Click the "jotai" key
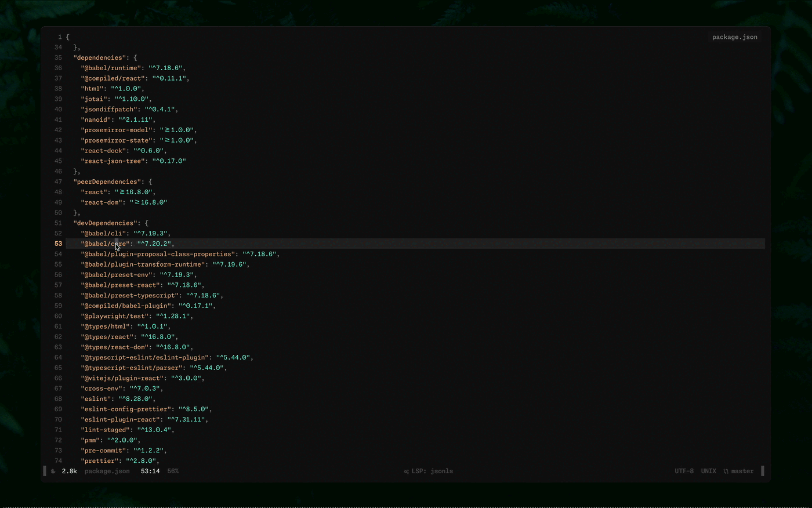Viewport: 812px width, 508px height. pos(94,99)
